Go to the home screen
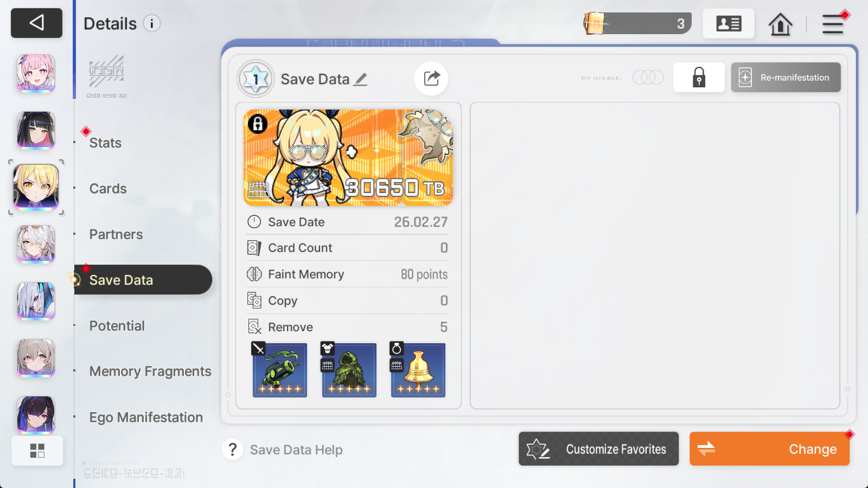This screenshot has height=488, width=868. click(x=780, y=24)
